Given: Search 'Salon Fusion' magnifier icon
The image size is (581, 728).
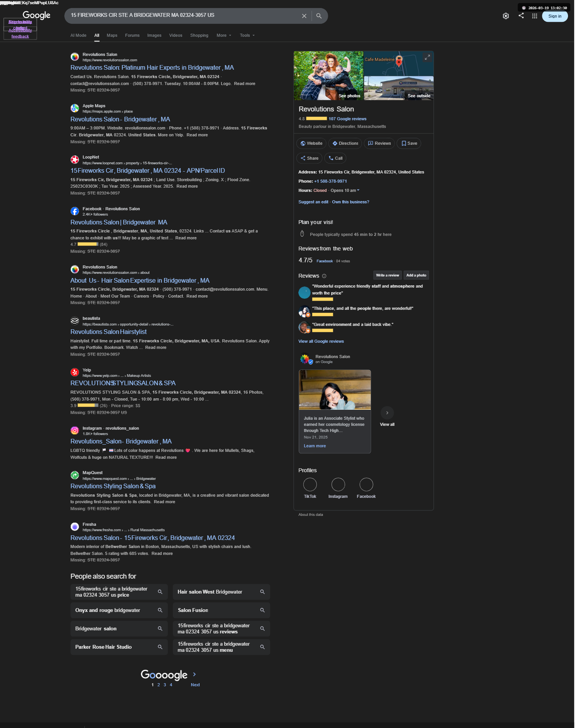Looking at the screenshot, I should click(x=262, y=610).
